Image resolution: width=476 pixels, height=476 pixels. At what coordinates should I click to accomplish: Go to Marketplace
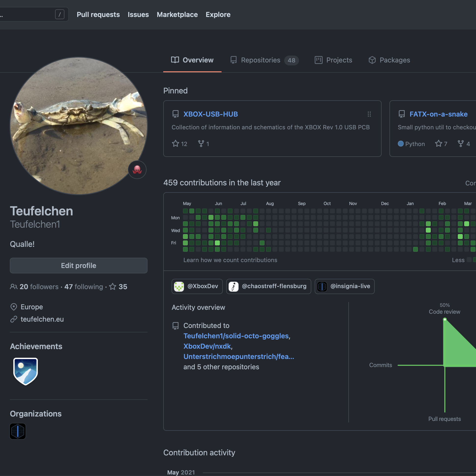tap(177, 15)
